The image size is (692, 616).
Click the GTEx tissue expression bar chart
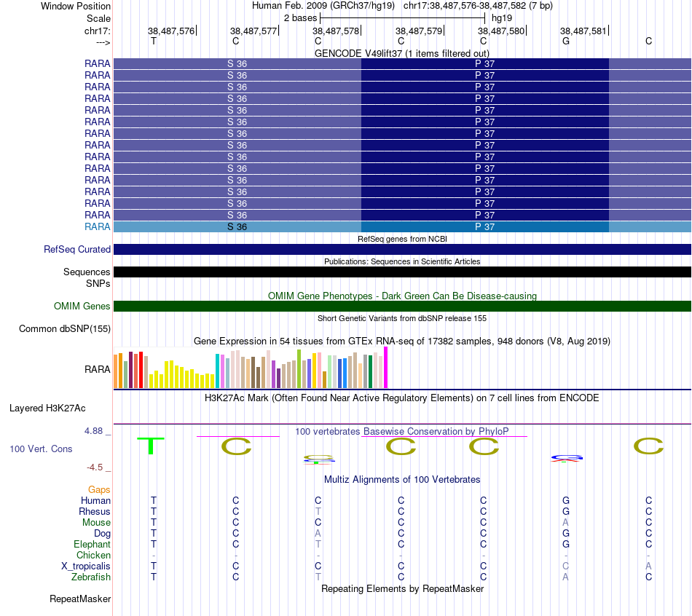[251, 368]
